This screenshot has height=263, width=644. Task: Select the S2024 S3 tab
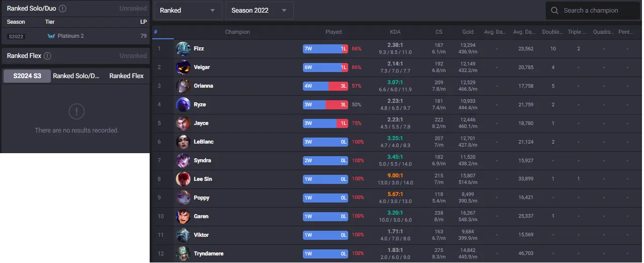click(x=27, y=76)
